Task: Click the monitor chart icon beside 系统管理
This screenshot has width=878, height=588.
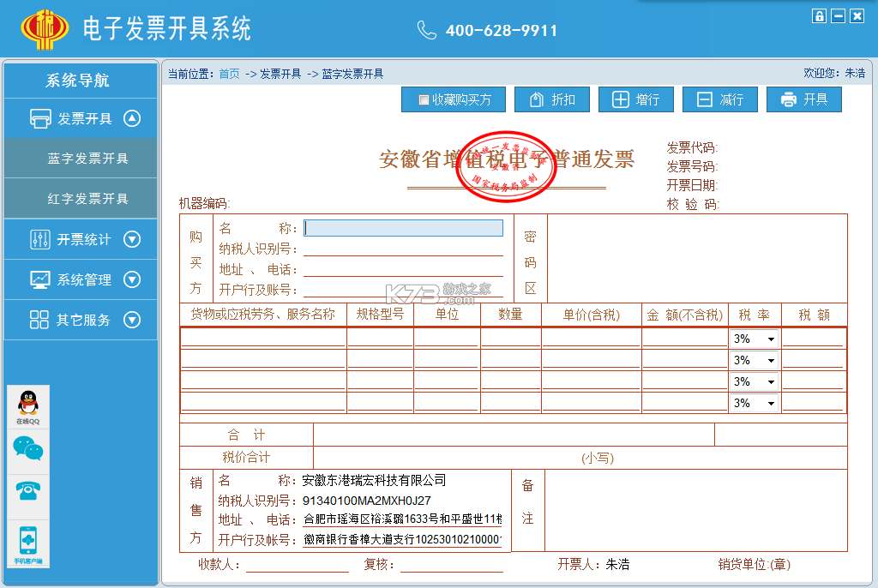Action: pyautogui.click(x=39, y=279)
